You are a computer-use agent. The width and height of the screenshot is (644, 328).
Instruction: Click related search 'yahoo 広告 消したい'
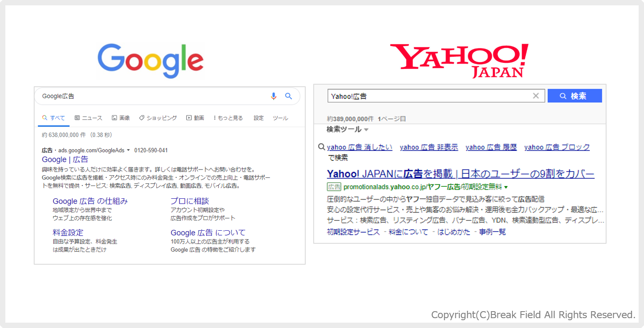[360, 147]
